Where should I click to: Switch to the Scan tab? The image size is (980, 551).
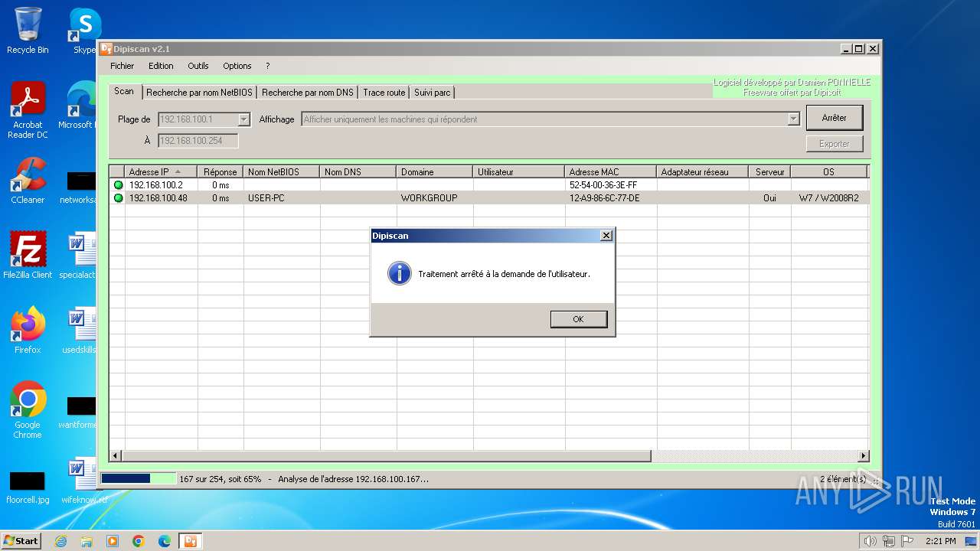[124, 91]
